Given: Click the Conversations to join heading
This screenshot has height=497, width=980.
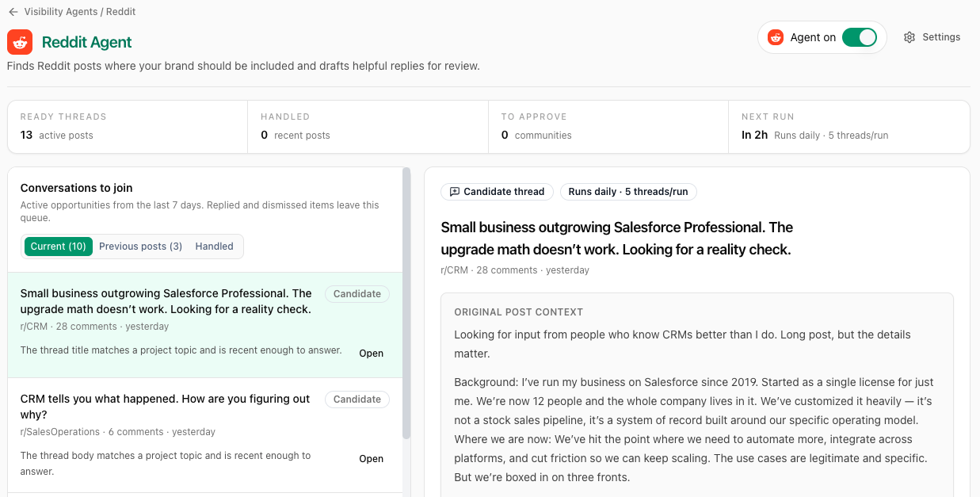Looking at the screenshot, I should coord(76,188).
